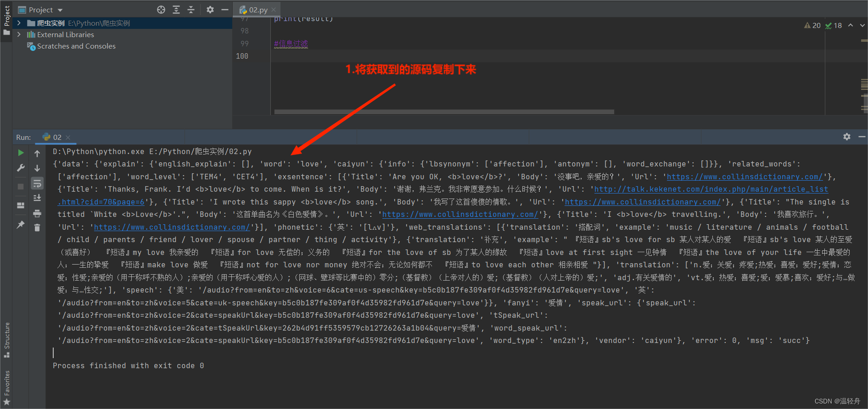Click line number 98 in gutter
The width and height of the screenshot is (868, 409).
[244, 31]
